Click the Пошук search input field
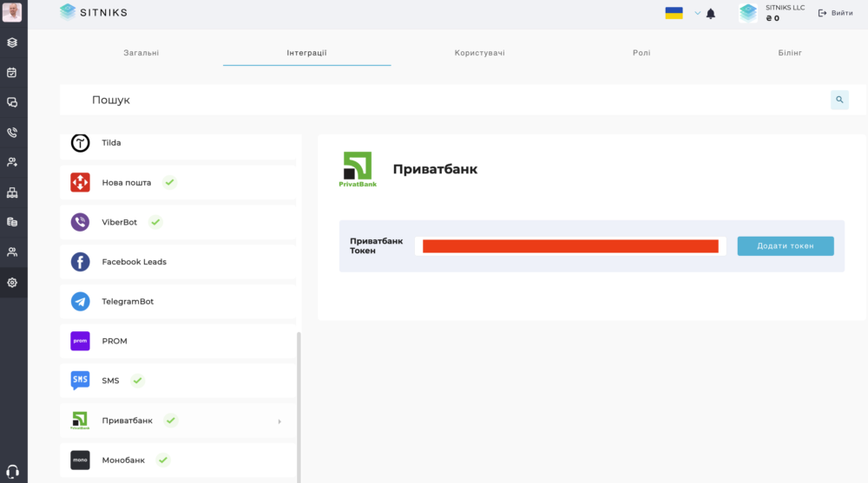868x483 pixels. click(443, 100)
